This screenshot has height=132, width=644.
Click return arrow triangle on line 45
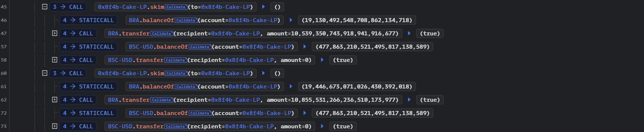coord(264,7)
